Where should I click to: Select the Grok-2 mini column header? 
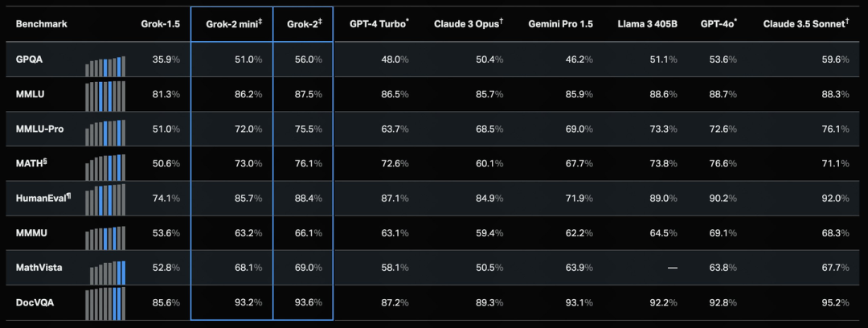click(x=231, y=24)
